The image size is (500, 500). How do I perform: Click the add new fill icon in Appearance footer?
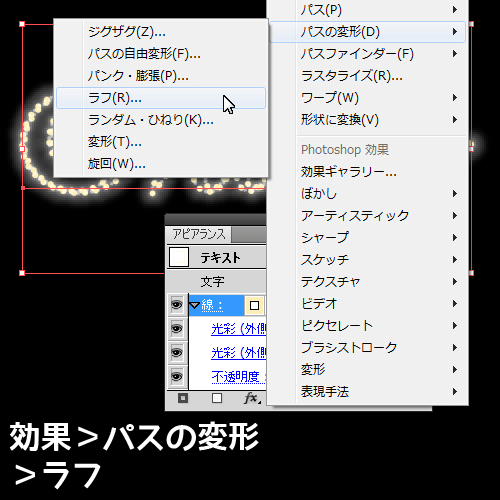(x=217, y=398)
